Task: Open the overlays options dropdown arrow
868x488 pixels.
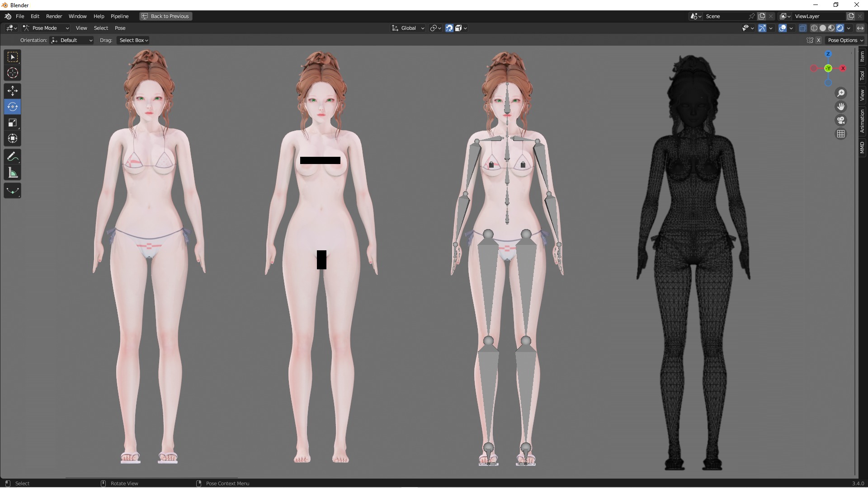Action: [791, 28]
